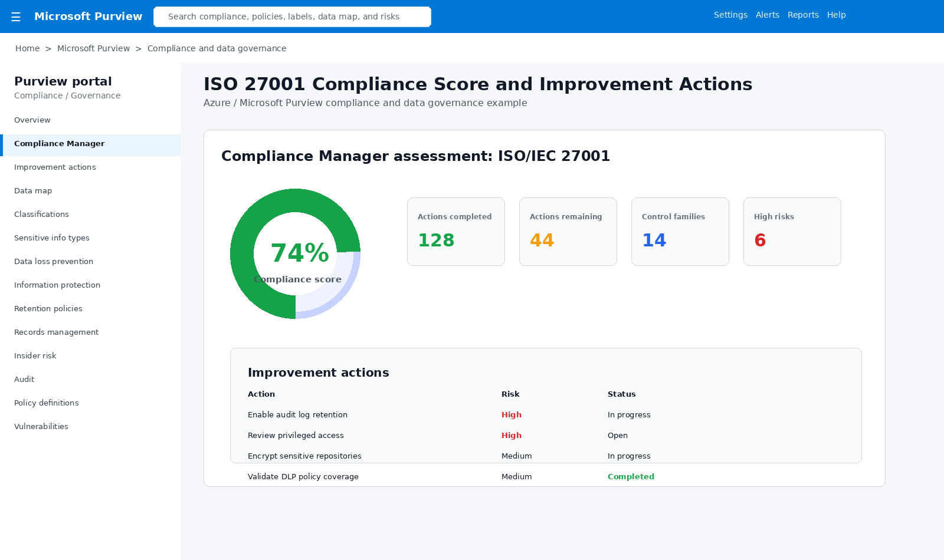This screenshot has width=944, height=560.
Task: Go to Home breadcrumb
Action: (x=28, y=48)
